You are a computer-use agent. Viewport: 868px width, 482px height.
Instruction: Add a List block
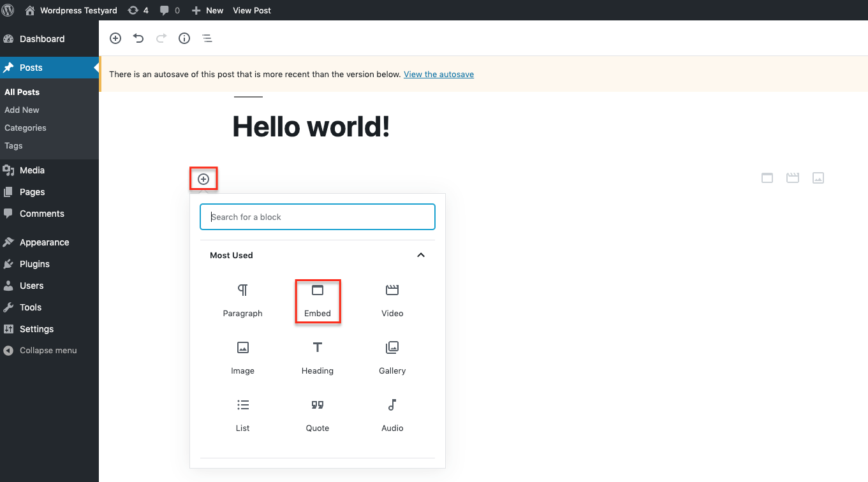[x=242, y=415]
